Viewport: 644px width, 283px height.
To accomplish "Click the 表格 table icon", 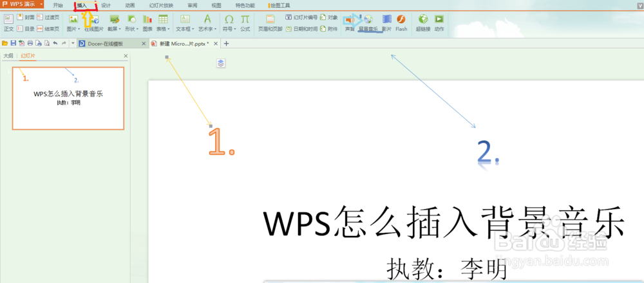I will coord(163,19).
